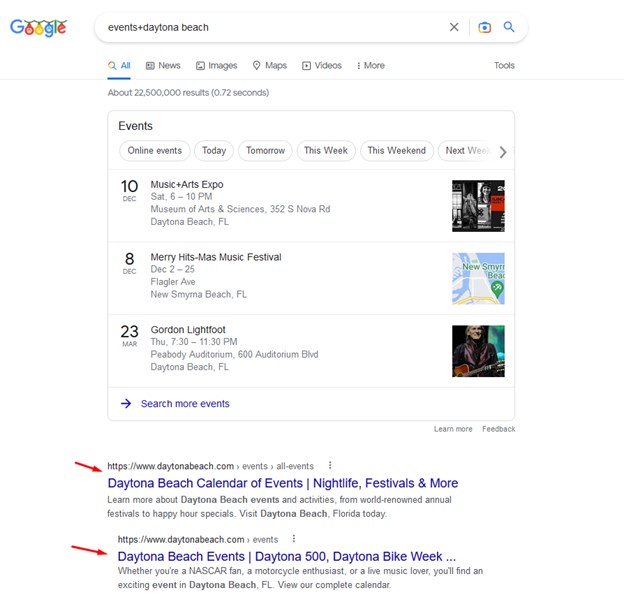The height and width of the screenshot is (595, 624).
Task: Click the Flagler Ave location text
Action: click(173, 282)
